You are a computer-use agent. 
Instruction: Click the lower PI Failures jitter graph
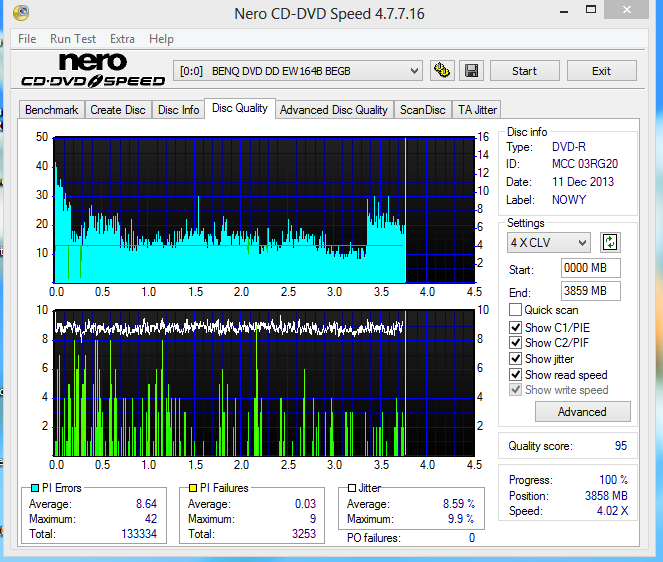tap(264, 383)
